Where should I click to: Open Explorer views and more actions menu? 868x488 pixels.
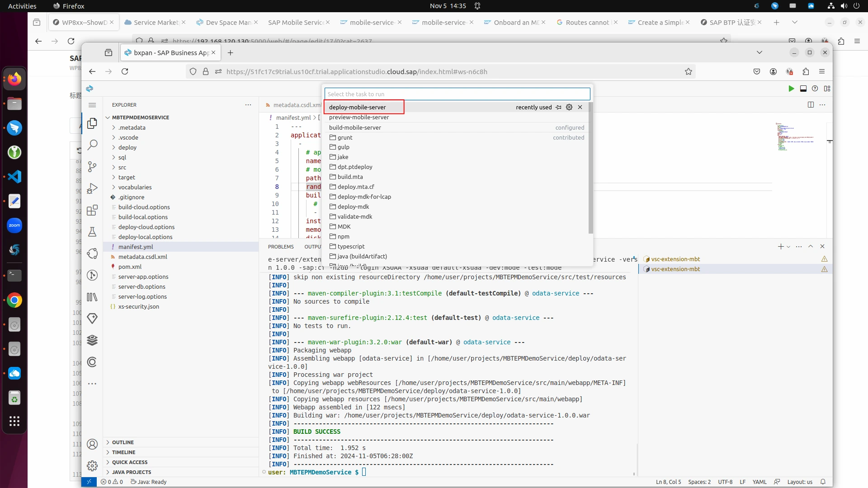pyautogui.click(x=248, y=105)
